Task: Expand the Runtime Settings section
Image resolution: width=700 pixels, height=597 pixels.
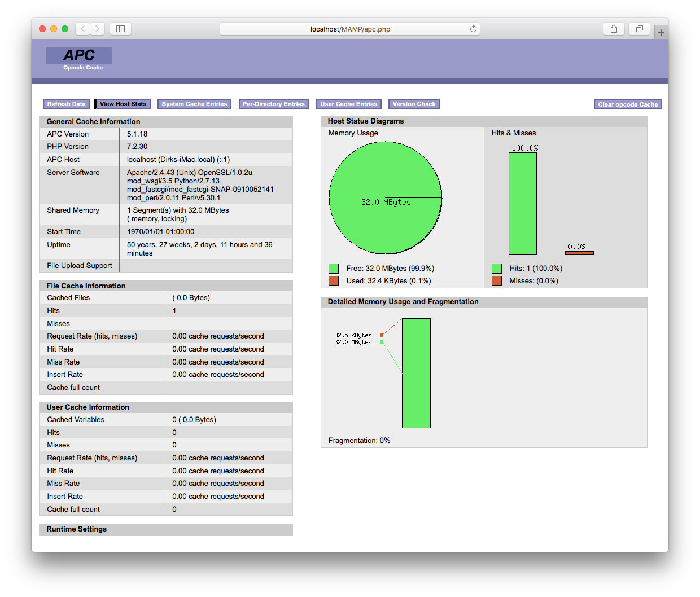Action: (76, 529)
